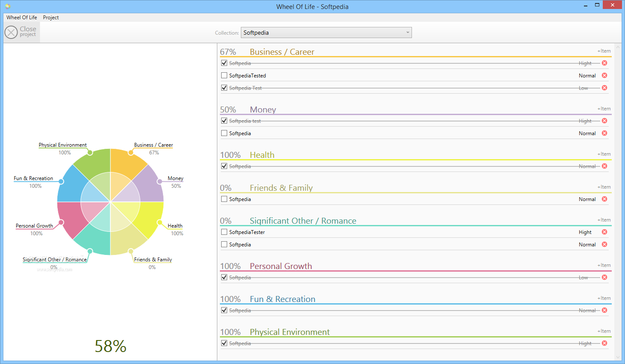This screenshot has width=625, height=364.
Task: Delete the Softpedia Test item with Low priority
Action: tap(604, 88)
